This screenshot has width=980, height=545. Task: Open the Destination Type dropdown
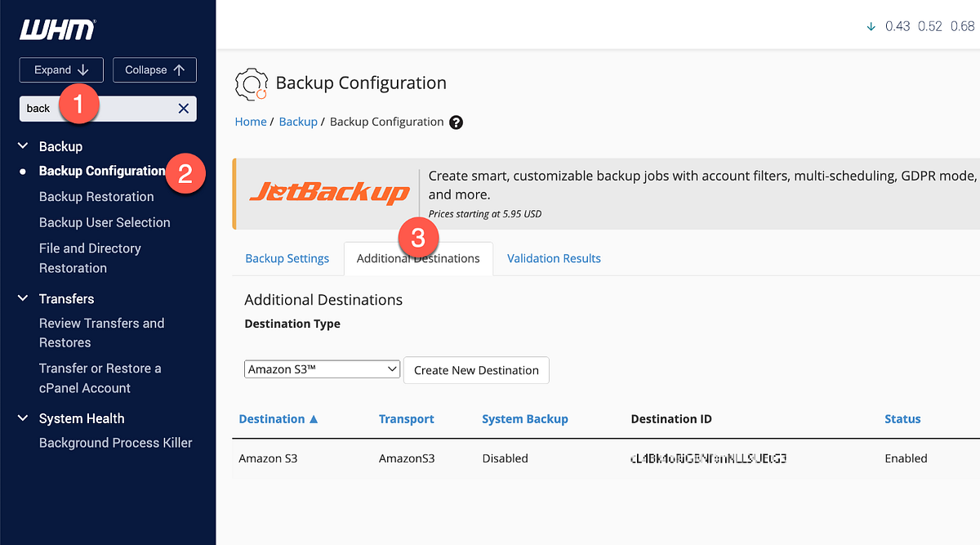pos(322,369)
